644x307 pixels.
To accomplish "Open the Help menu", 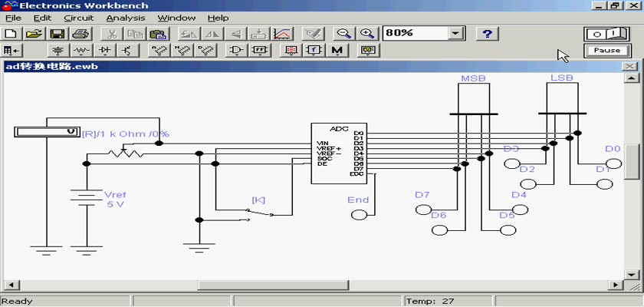I will (x=218, y=18).
